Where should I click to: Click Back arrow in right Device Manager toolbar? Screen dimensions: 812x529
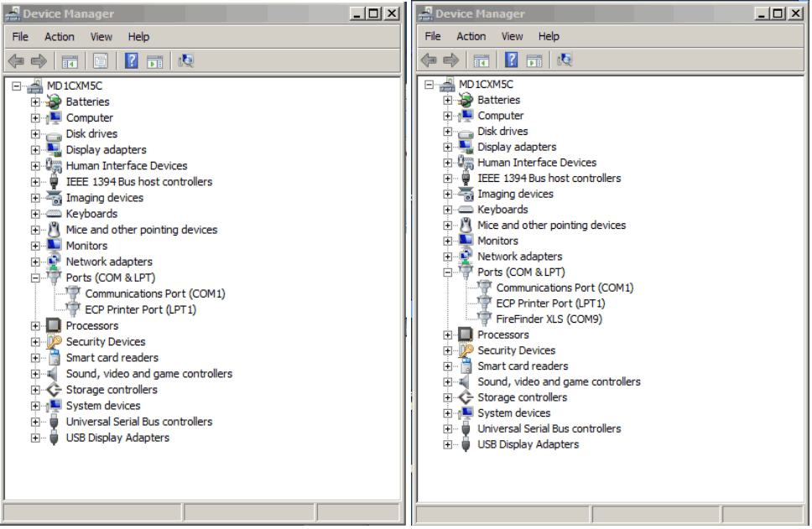pyautogui.click(x=429, y=60)
